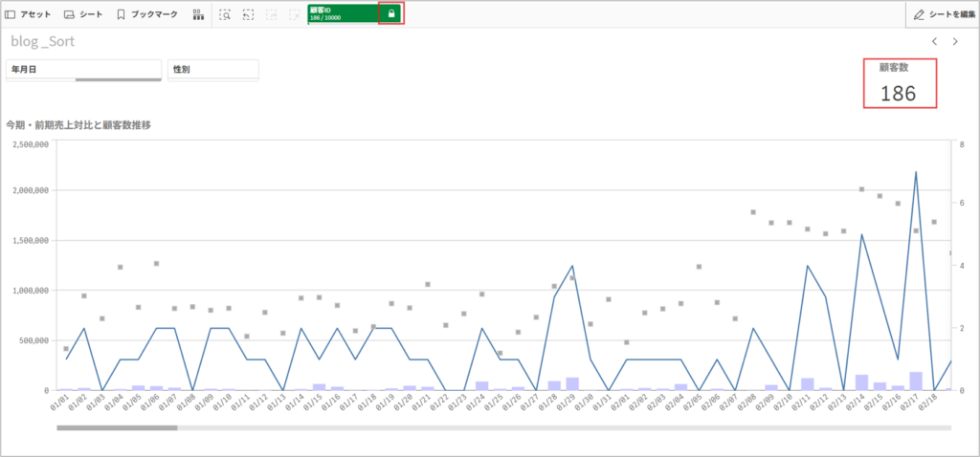This screenshot has height=457, width=980.
Task: Toggle lock on 顧客ID selection
Action: click(390, 13)
